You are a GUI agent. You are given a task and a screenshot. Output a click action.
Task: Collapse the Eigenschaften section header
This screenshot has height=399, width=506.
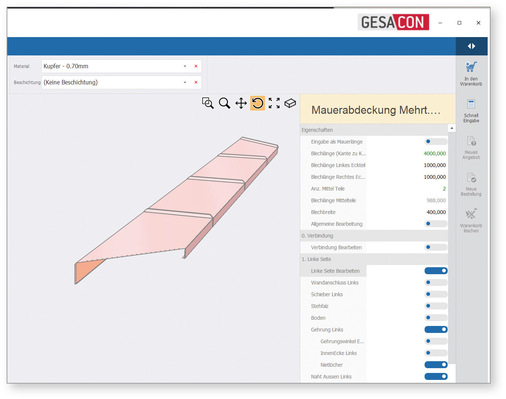pos(374,130)
